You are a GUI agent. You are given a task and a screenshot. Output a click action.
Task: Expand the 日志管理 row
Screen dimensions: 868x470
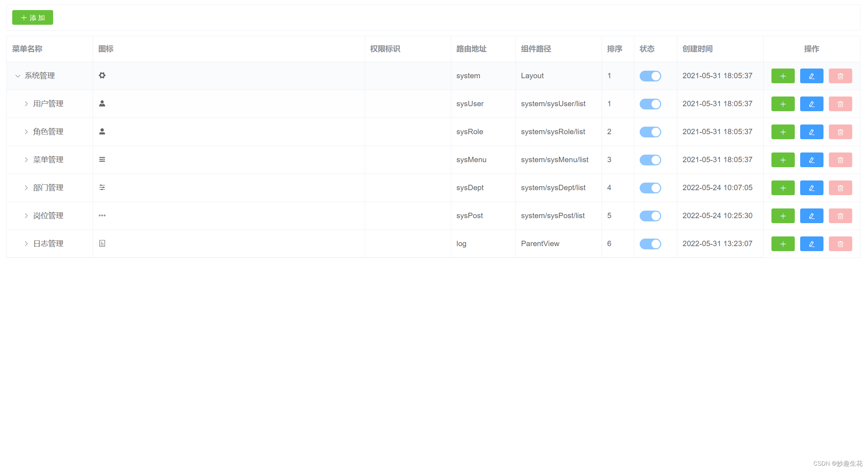26,244
